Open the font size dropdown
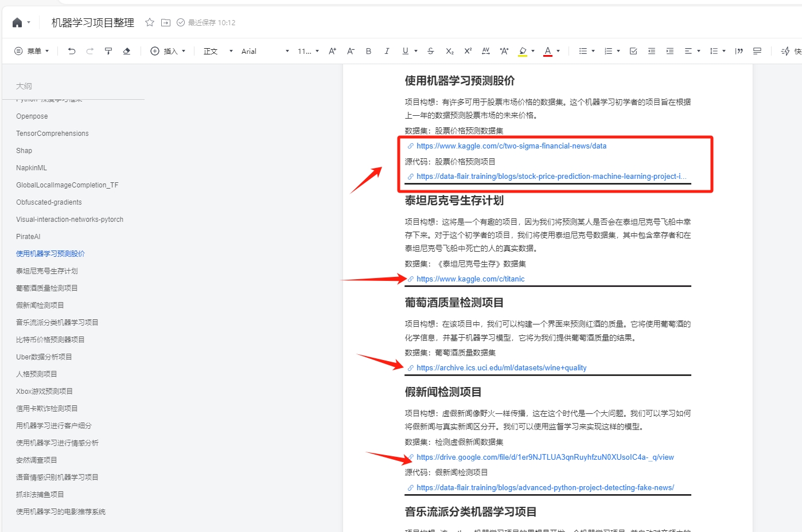The image size is (802, 532). [x=308, y=51]
